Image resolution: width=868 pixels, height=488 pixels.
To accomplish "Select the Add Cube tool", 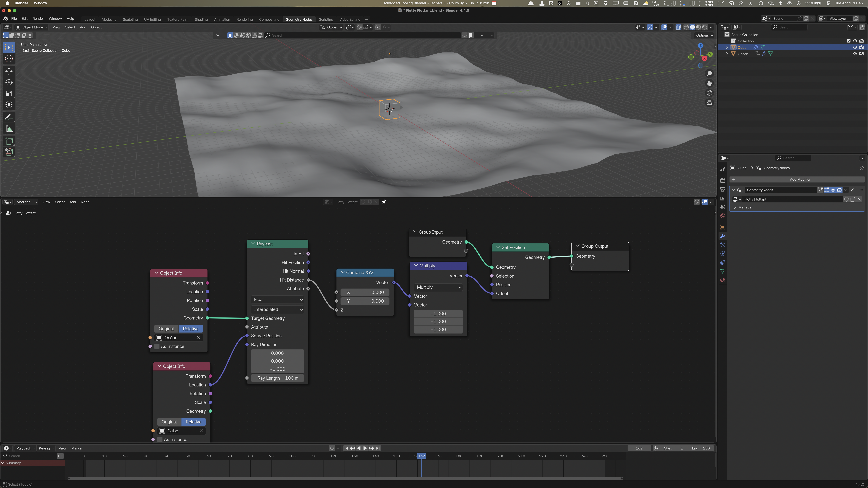I will 9,141.
